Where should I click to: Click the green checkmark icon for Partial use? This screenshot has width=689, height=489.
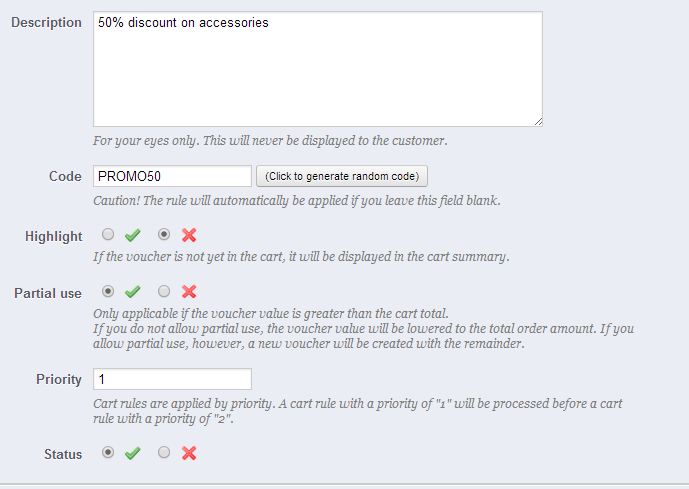(133, 292)
